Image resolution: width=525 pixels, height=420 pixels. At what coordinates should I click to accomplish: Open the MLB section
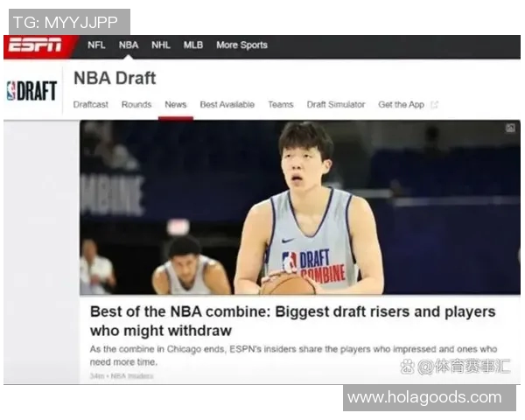[x=193, y=45]
